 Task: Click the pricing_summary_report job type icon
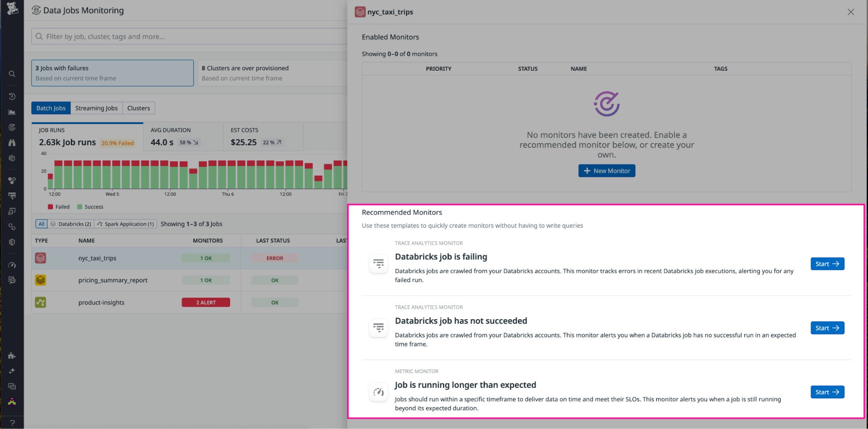coord(40,280)
